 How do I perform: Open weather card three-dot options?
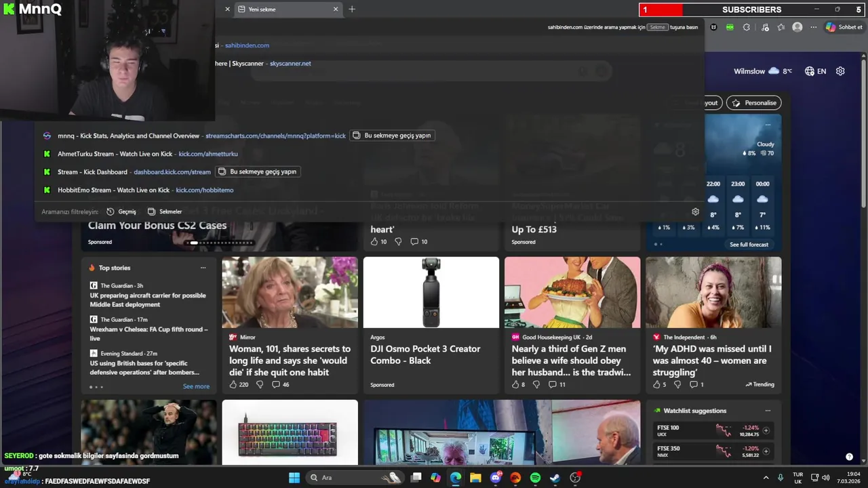pyautogui.click(x=768, y=125)
